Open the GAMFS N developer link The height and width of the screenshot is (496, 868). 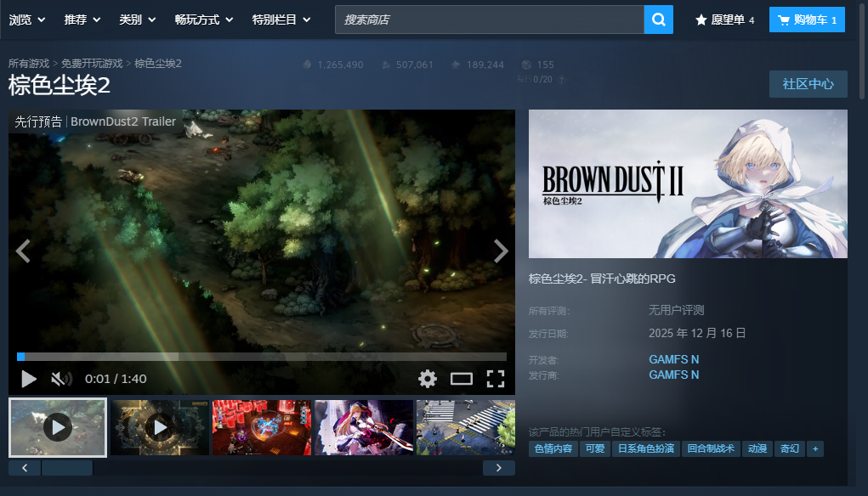[x=673, y=359]
